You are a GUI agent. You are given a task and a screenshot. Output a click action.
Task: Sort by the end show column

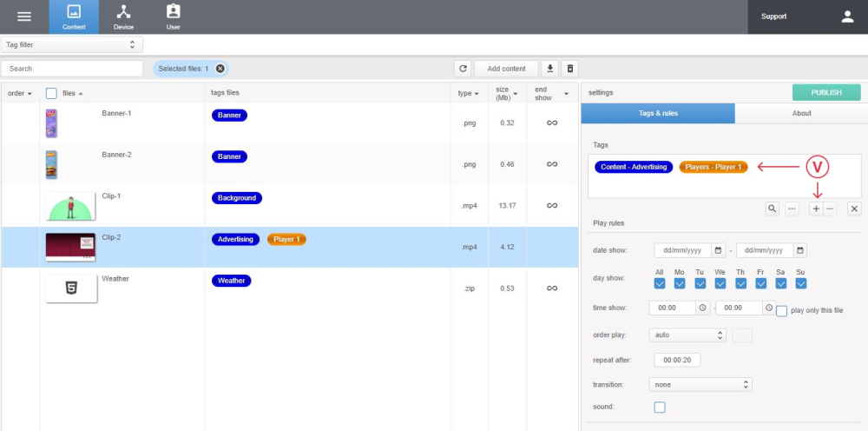(x=551, y=94)
